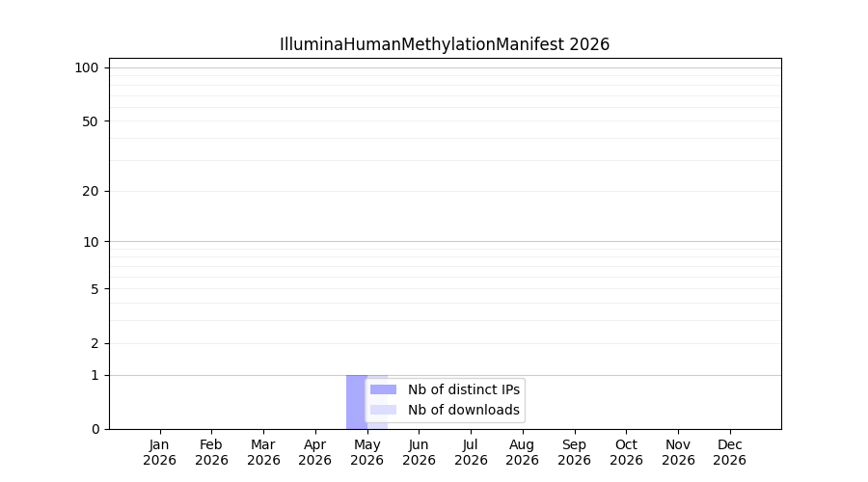Click the 0 y-axis tick label
The height and width of the screenshot is (482, 868).
click(x=95, y=429)
